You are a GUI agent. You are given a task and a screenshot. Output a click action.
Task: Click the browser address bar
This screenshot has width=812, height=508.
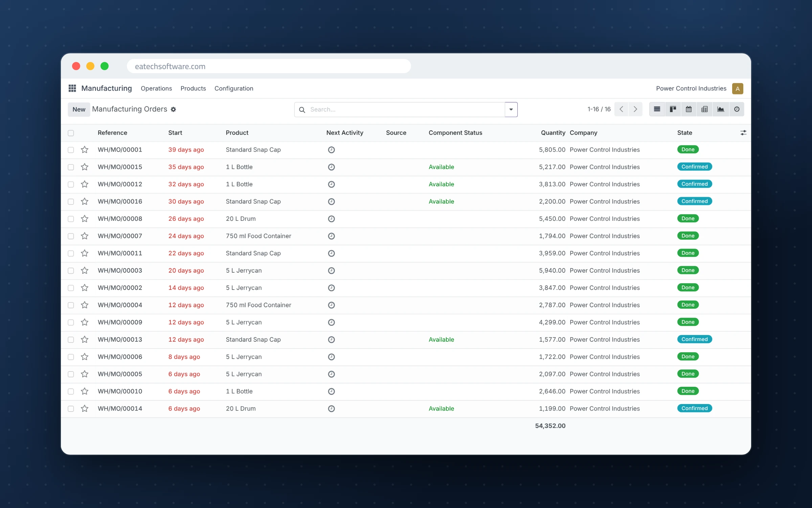(x=269, y=66)
